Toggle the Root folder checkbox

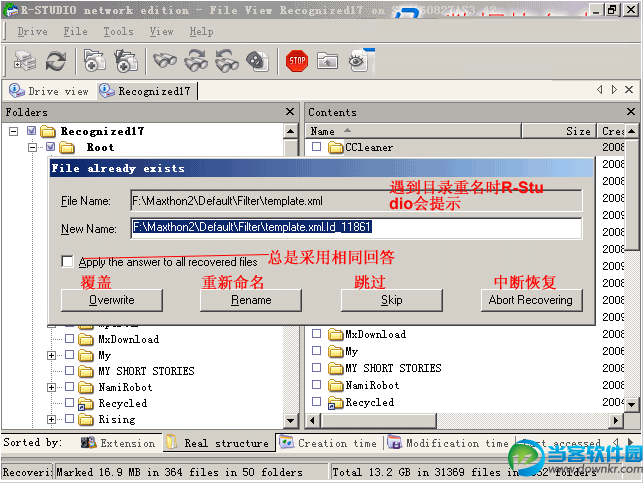tap(51, 147)
